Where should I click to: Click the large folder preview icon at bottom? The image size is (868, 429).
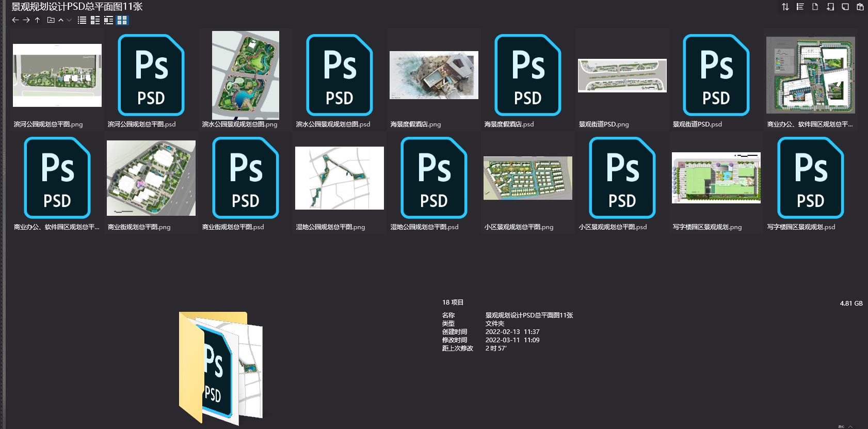pyautogui.click(x=221, y=367)
